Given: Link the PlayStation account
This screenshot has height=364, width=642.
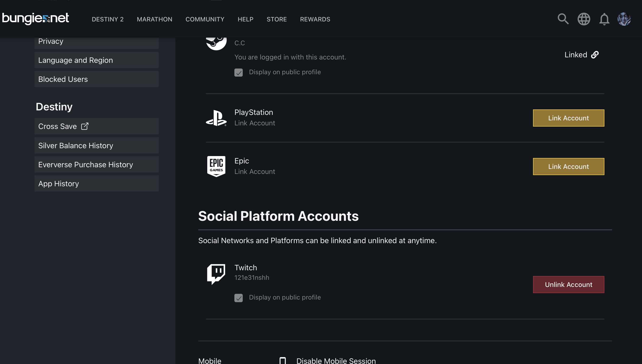Looking at the screenshot, I should click(568, 118).
